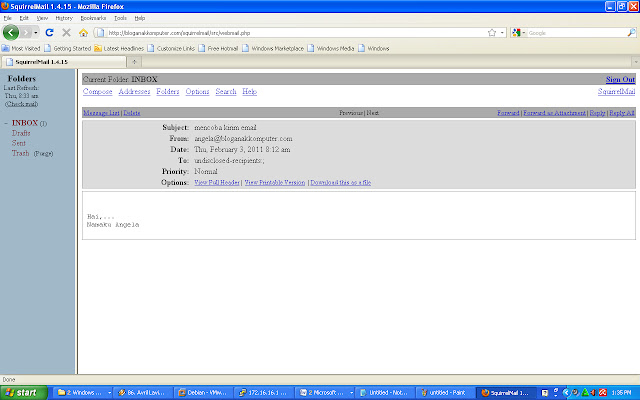Open a new tab with plus button

click(134, 62)
